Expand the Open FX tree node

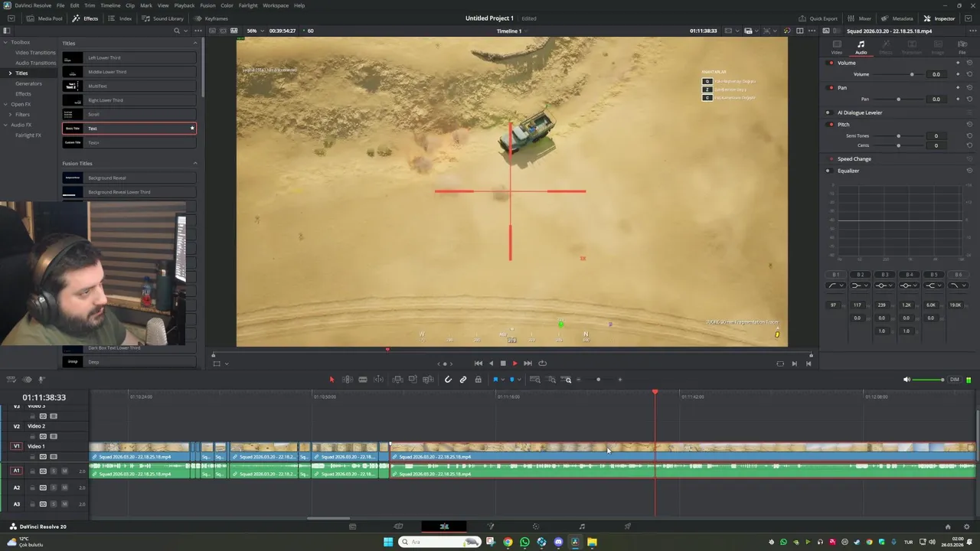(x=5, y=104)
